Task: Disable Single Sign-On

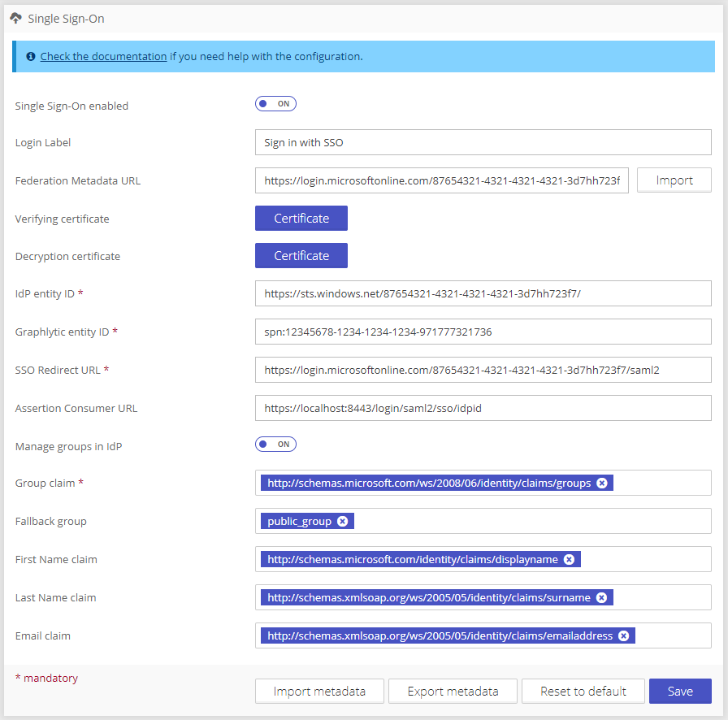Action: [x=275, y=103]
